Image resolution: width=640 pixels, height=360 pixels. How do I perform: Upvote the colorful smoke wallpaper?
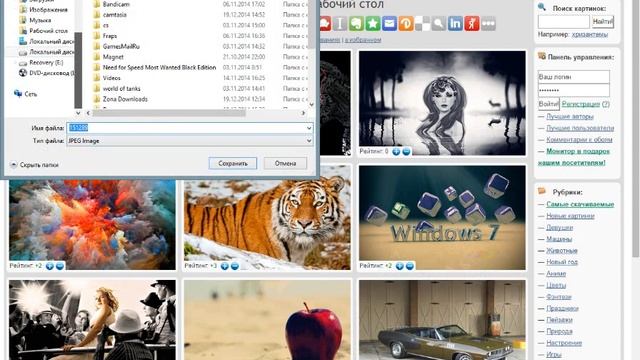pos(50,266)
